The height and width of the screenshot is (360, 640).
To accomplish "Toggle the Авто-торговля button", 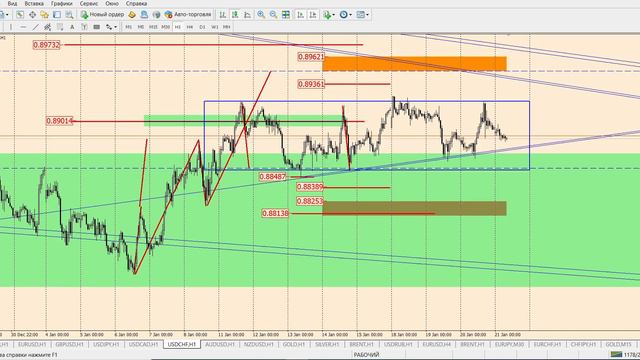I will 188,15.
